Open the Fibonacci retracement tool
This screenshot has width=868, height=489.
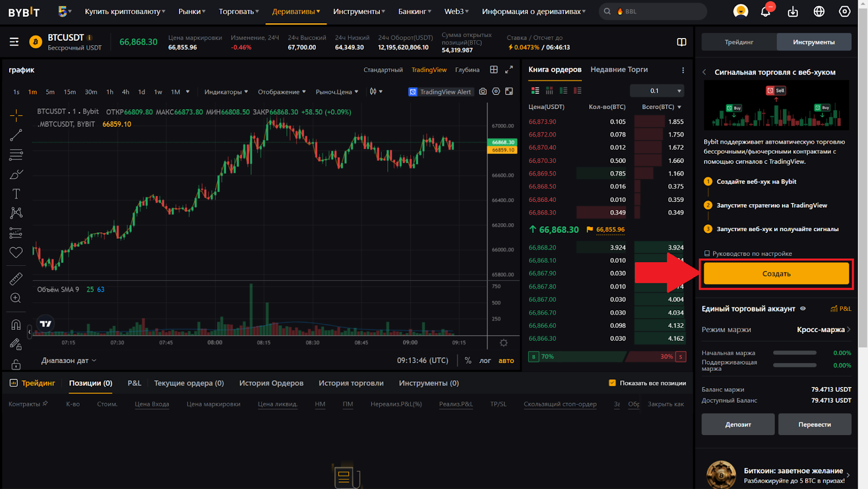coord(16,155)
